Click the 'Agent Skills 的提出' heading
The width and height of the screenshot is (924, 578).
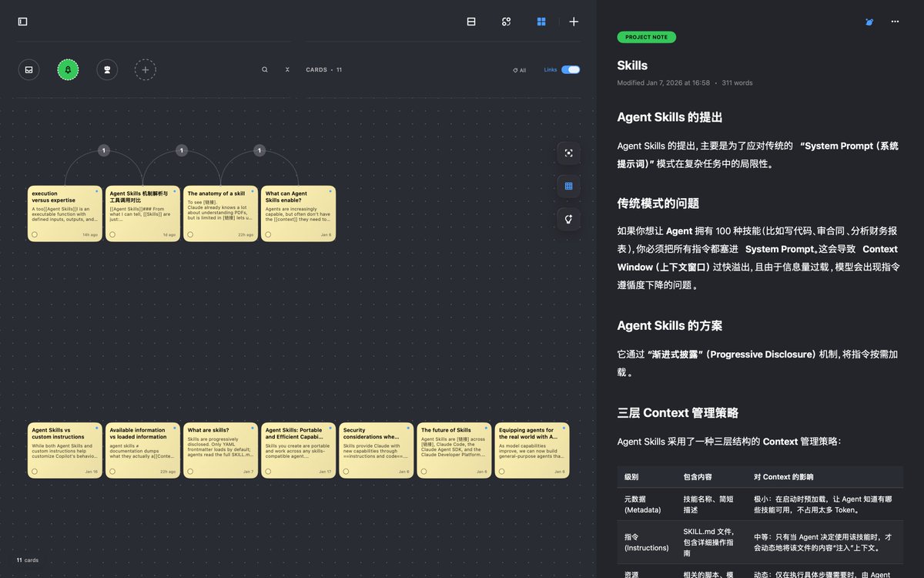coord(669,117)
